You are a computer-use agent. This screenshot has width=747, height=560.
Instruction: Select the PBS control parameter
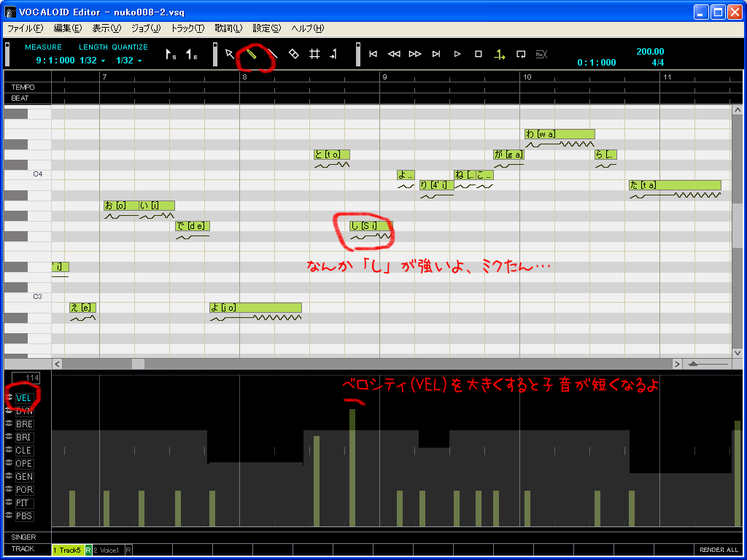click(x=24, y=516)
